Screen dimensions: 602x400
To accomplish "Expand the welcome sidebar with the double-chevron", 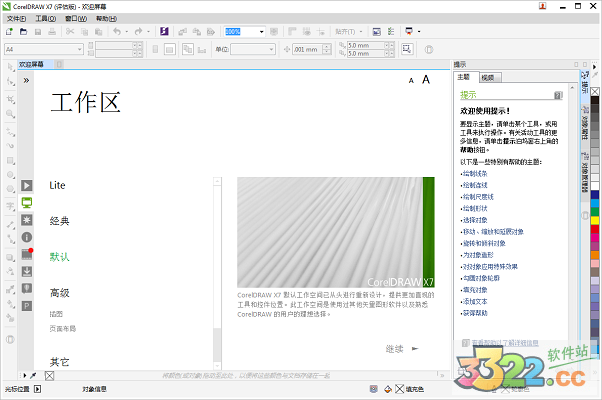I will tap(26, 79).
